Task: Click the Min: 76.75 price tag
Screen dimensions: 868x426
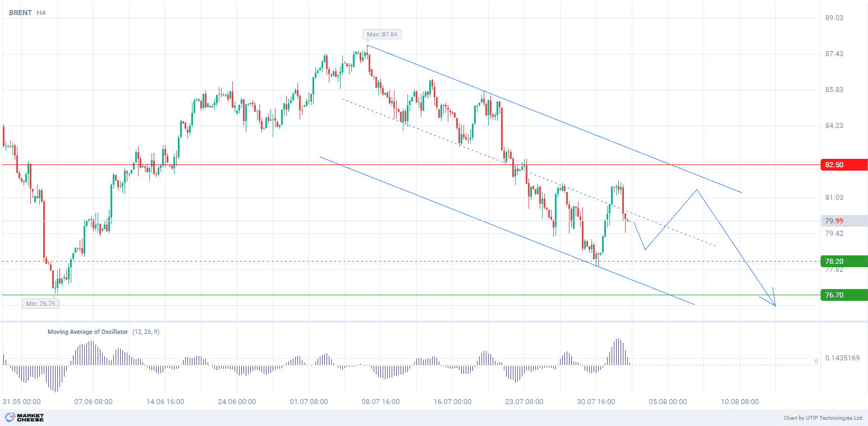Action: click(x=40, y=304)
